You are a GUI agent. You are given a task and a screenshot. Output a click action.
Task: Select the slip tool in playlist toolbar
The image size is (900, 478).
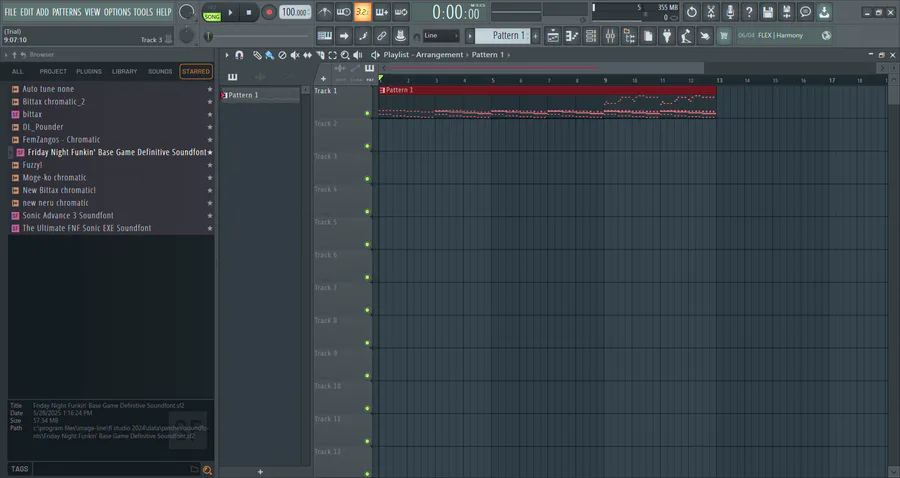[307, 55]
